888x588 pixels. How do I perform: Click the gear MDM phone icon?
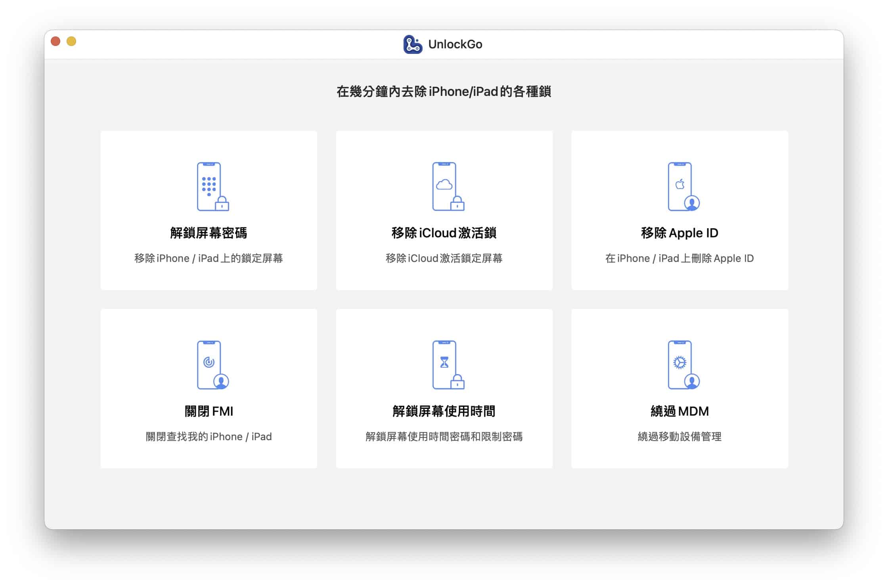coord(683,365)
